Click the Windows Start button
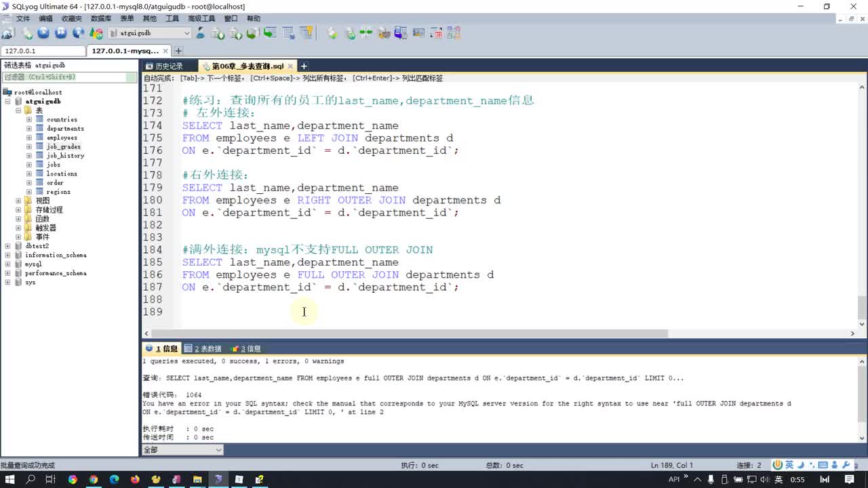Image resolution: width=868 pixels, height=488 pixels. (x=10, y=479)
